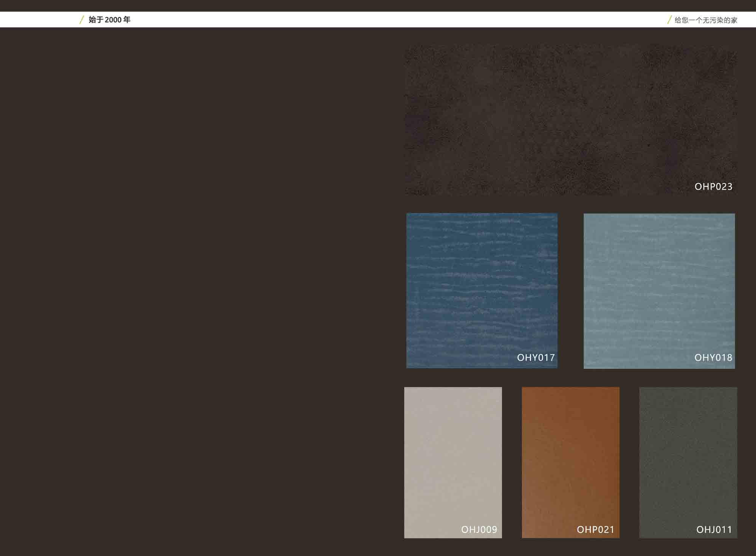
Task: Pick the dark olive OHJ011 swatch
Action: click(688, 462)
